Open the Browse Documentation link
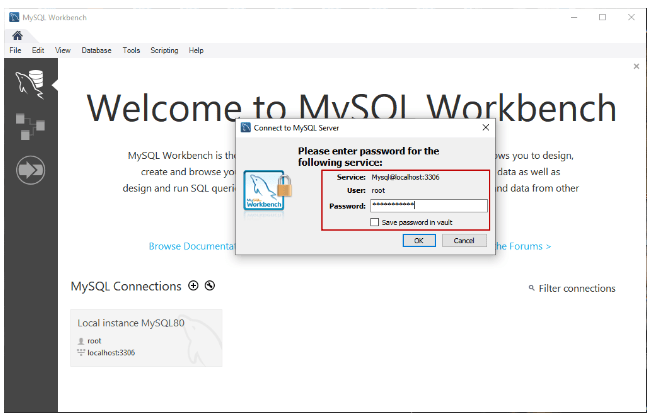The height and width of the screenshot is (419, 655). (192, 246)
